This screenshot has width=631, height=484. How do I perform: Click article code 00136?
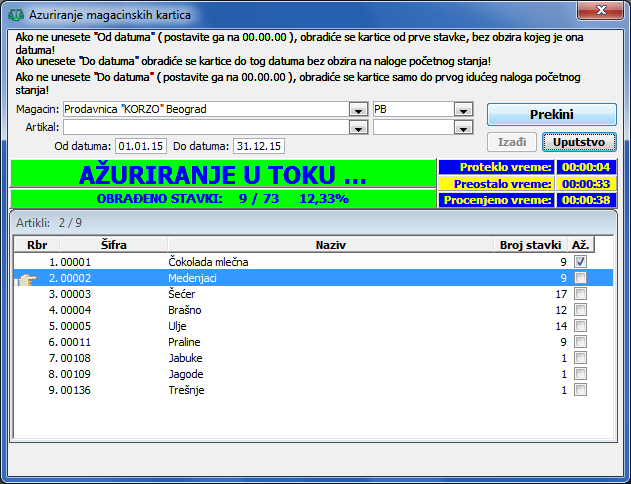click(x=76, y=390)
